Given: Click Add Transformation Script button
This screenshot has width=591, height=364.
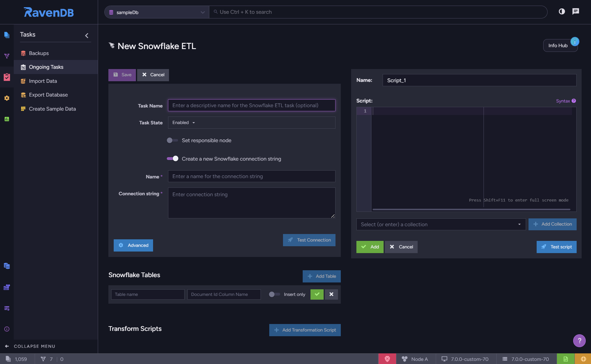Looking at the screenshot, I should point(305,330).
